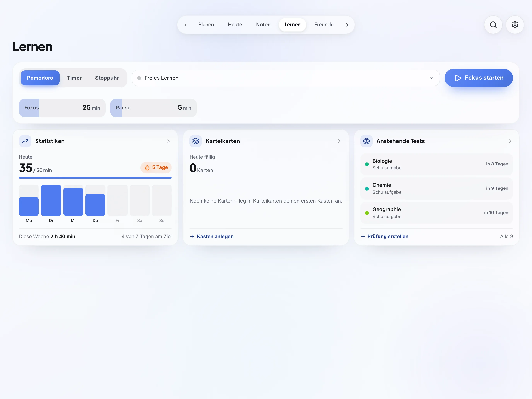
Task: Adjust the Pause 5 min slider
Action: pos(153,108)
